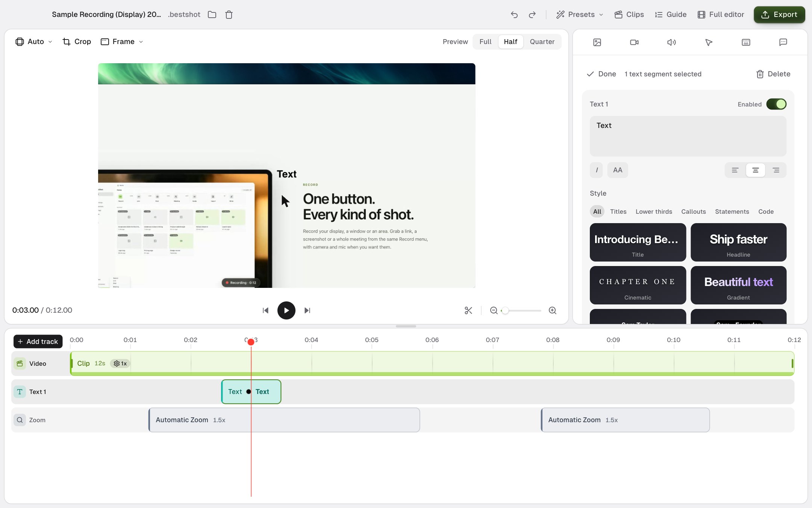The height and width of the screenshot is (508, 812).
Task: Expand the Frame dropdown
Action: (122, 42)
